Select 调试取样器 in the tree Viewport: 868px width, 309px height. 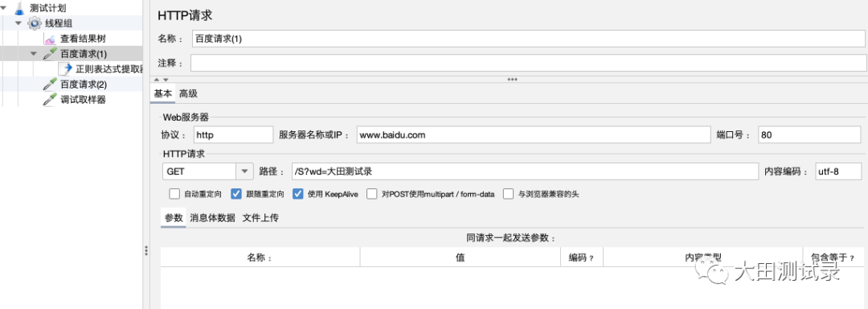tap(83, 100)
